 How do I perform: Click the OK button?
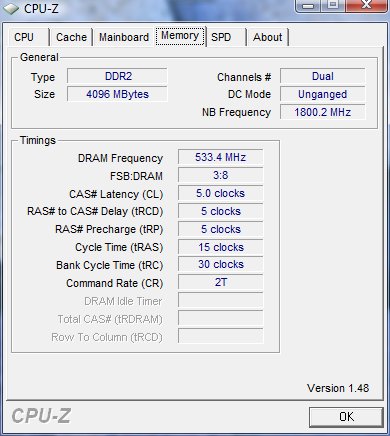tap(346, 417)
